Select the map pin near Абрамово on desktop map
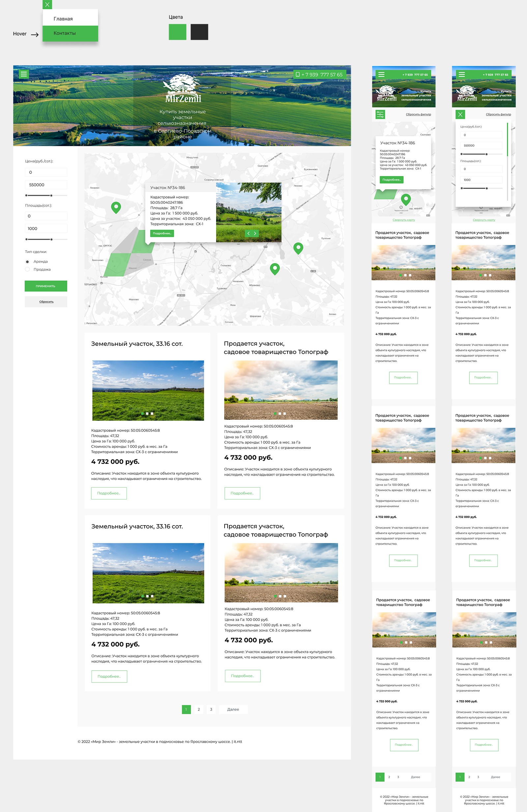This screenshot has height=812, width=527. point(275,269)
